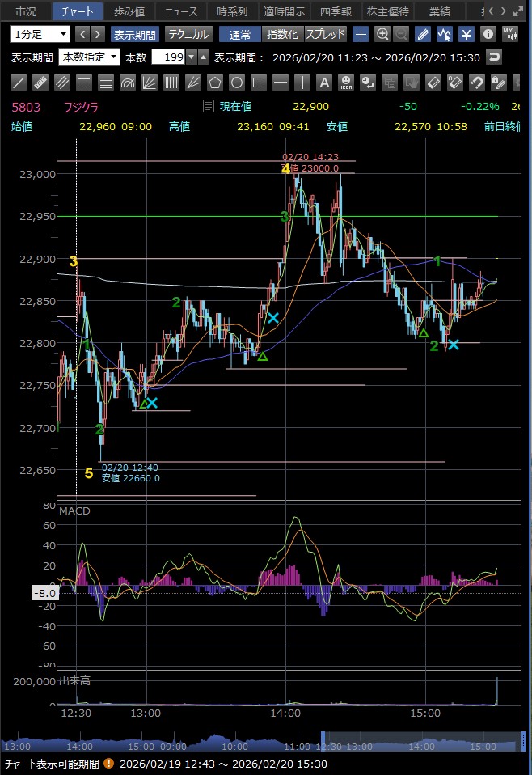The image size is (532, 775).
Task: Select the circle shape drawing tool
Action: tap(236, 83)
